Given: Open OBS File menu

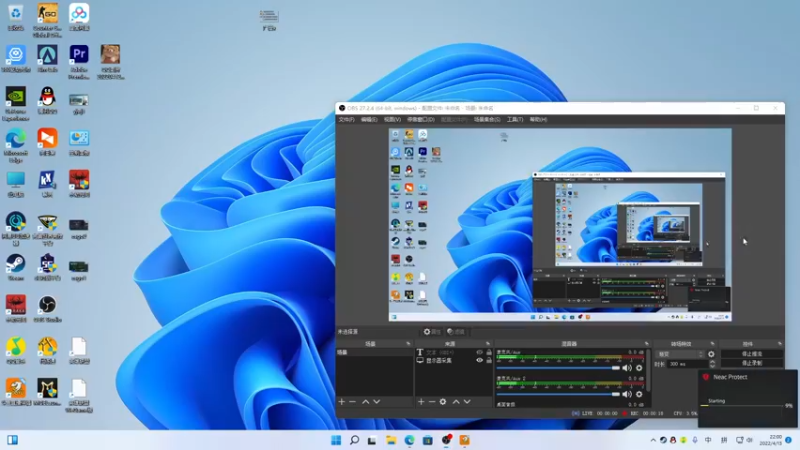Looking at the screenshot, I should click(346, 119).
